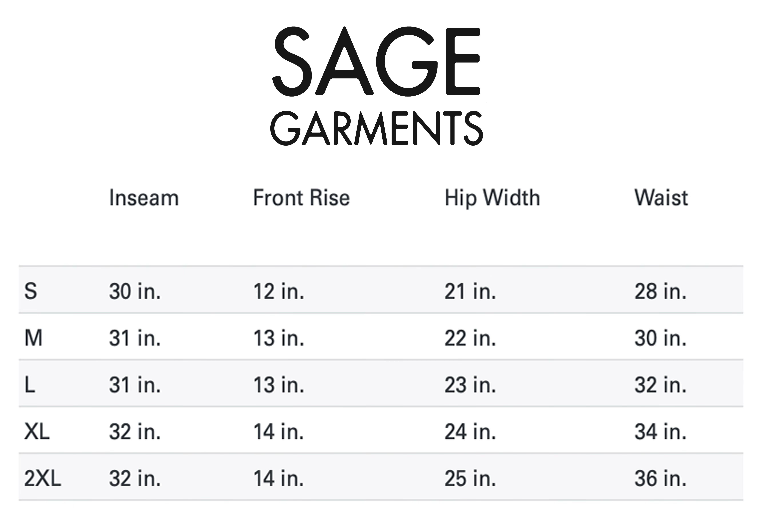Select the 21 in. hip width value
The image size is (758, 532).
tap(470, 292)
